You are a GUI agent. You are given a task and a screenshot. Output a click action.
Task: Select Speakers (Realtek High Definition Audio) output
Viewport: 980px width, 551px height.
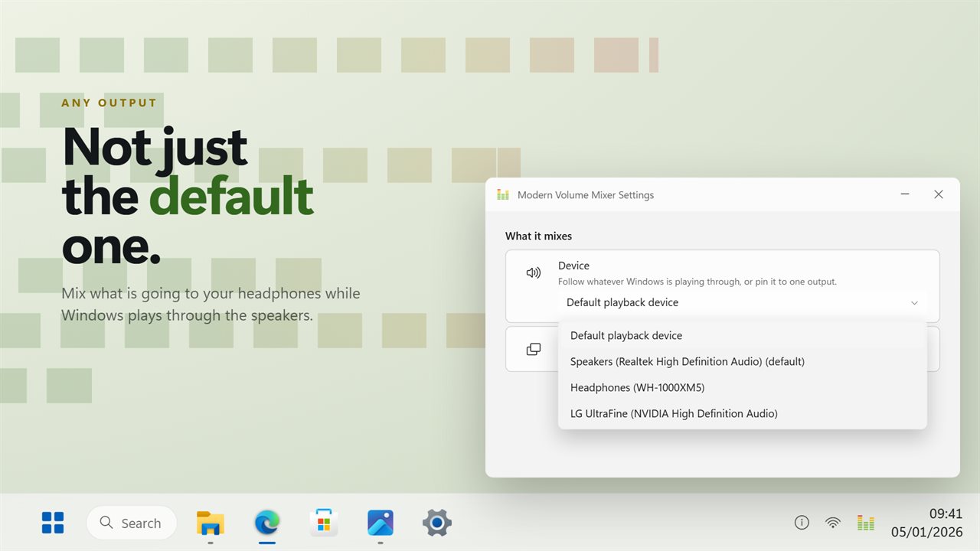tap(743, 361)
